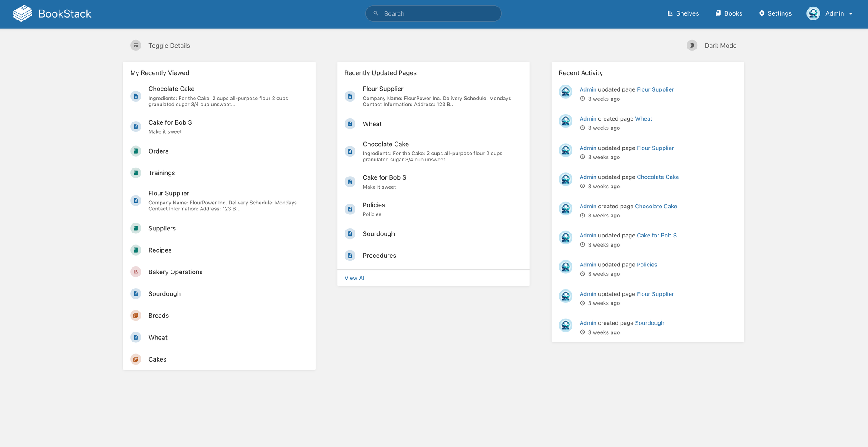Viewport: 868px width, 447px height.
Task: Open the Policies page from Recent Activity
Action: (647, 264)
